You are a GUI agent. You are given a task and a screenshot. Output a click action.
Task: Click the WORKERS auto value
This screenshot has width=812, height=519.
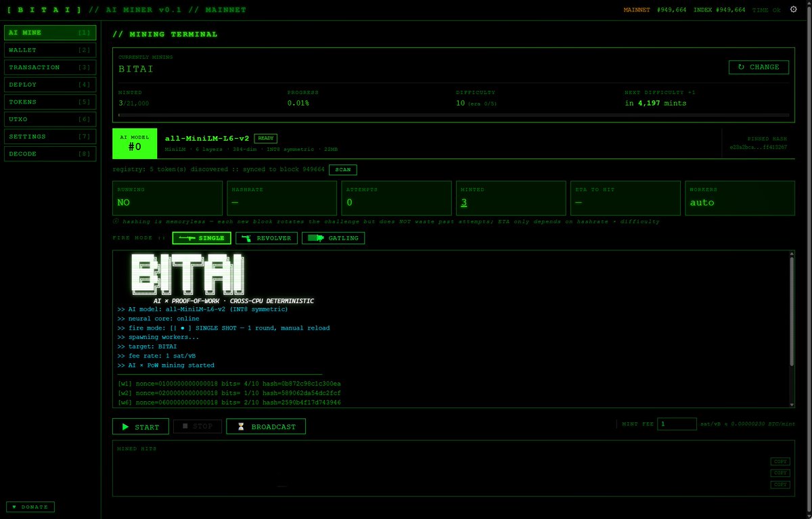(702, 202)
